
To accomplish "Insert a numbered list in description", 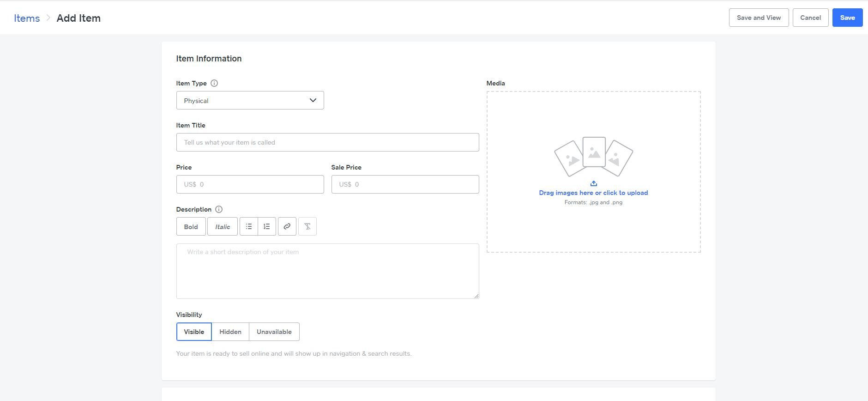I will click(x=267, y=226).
